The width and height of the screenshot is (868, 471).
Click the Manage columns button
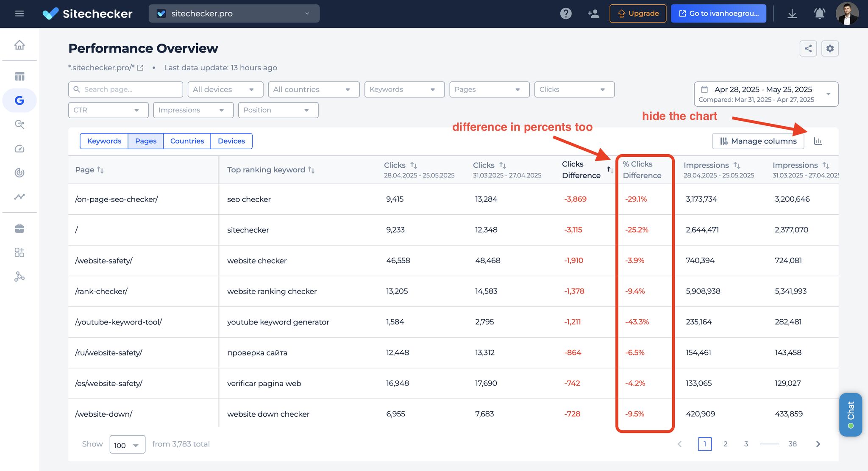tap(758, 141)
